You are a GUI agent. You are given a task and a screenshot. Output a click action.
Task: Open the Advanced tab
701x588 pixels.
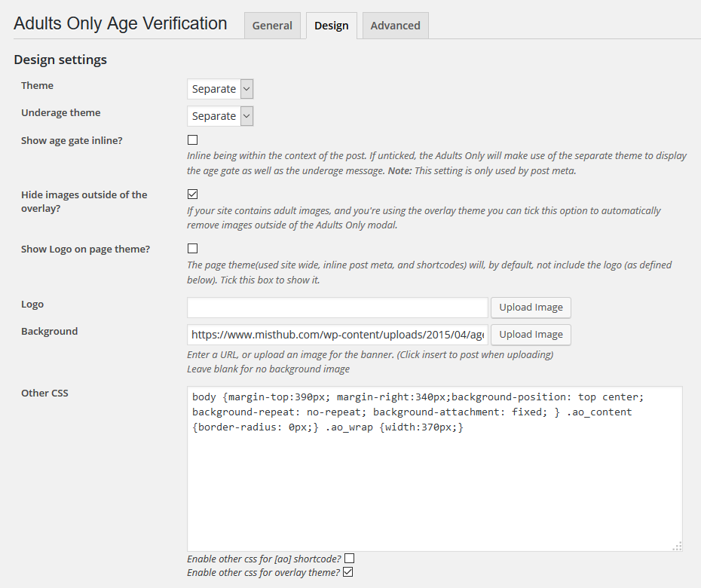(395, 26)
